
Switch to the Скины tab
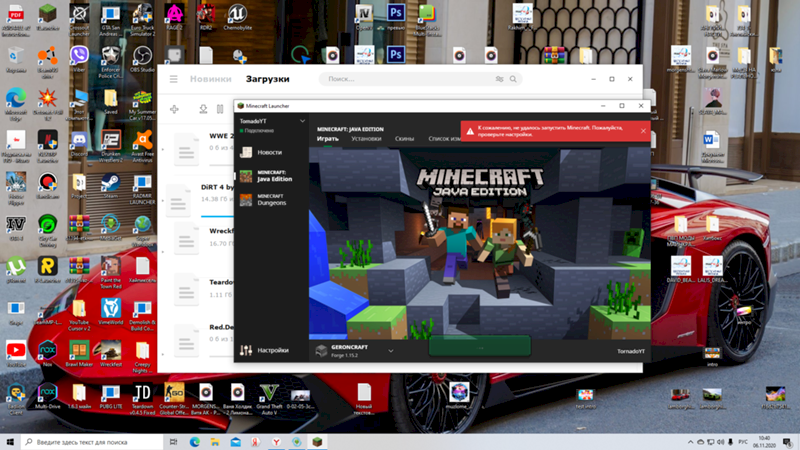[x=404, y=139]
